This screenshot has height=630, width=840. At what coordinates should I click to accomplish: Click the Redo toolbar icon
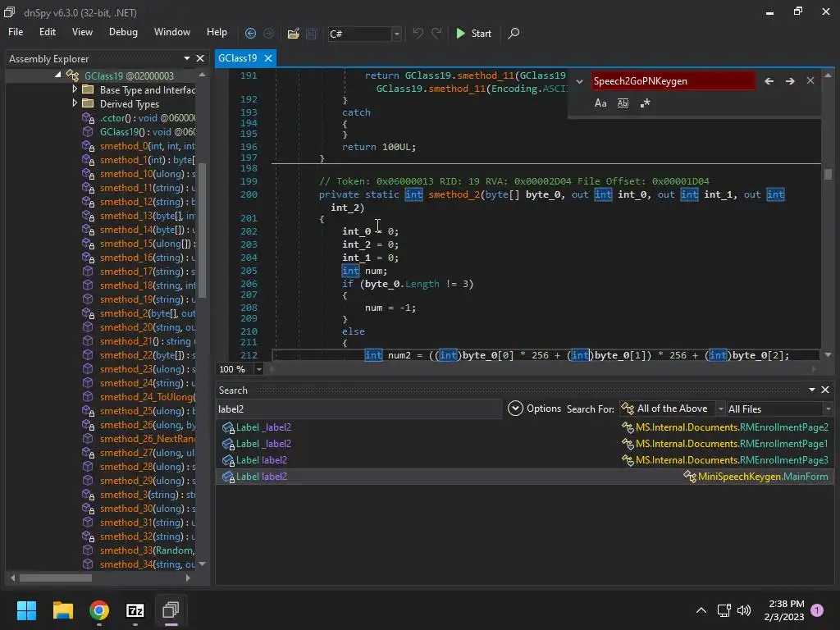coord(436,33)
